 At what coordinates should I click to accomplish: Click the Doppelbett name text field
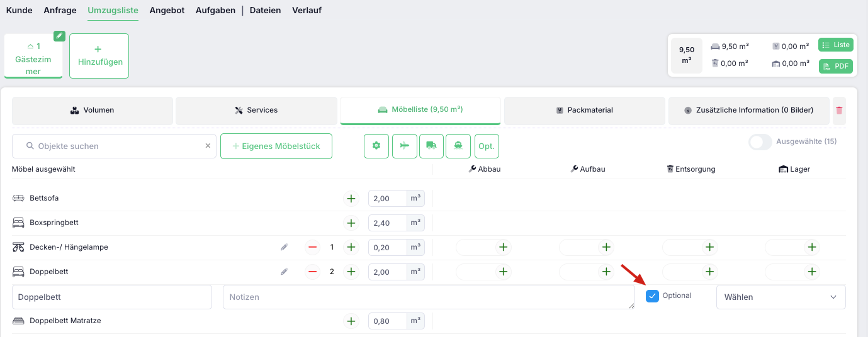click(x=112, y=297)
